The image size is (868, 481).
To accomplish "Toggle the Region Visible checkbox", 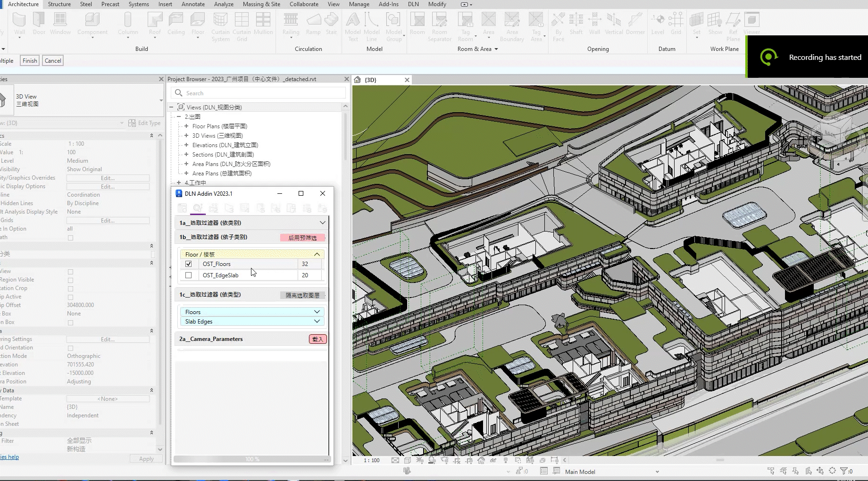I will tap(70, 280).
